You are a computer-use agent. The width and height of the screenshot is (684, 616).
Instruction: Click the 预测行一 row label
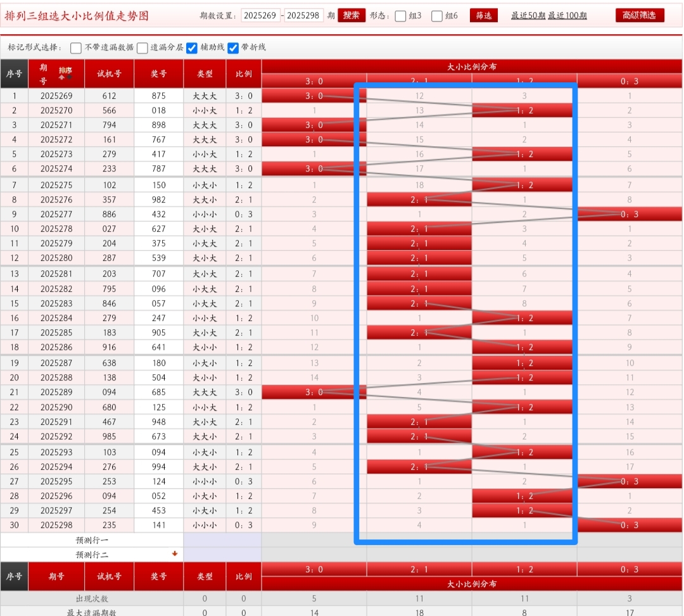pyautogui.click(x=92, y=540)
